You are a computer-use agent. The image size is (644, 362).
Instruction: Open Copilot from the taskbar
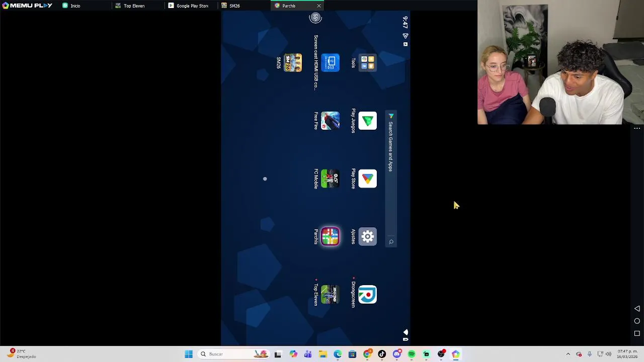(293, 354)
